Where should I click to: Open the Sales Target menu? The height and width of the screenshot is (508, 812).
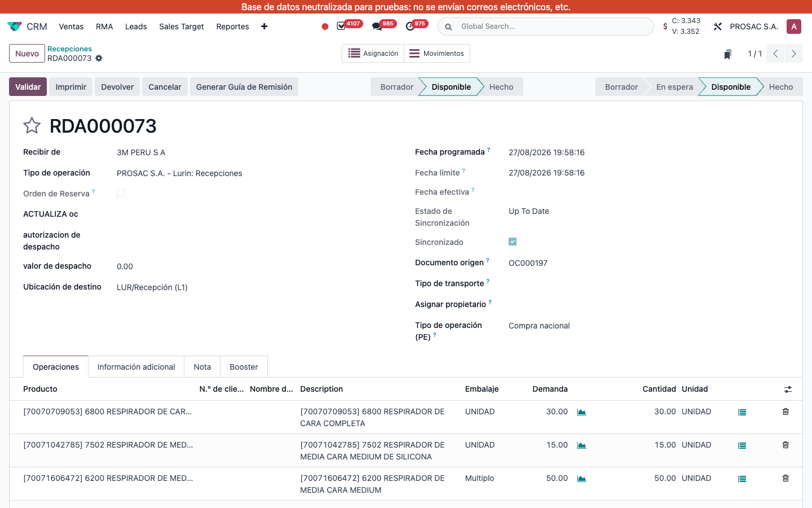(182, 27)
